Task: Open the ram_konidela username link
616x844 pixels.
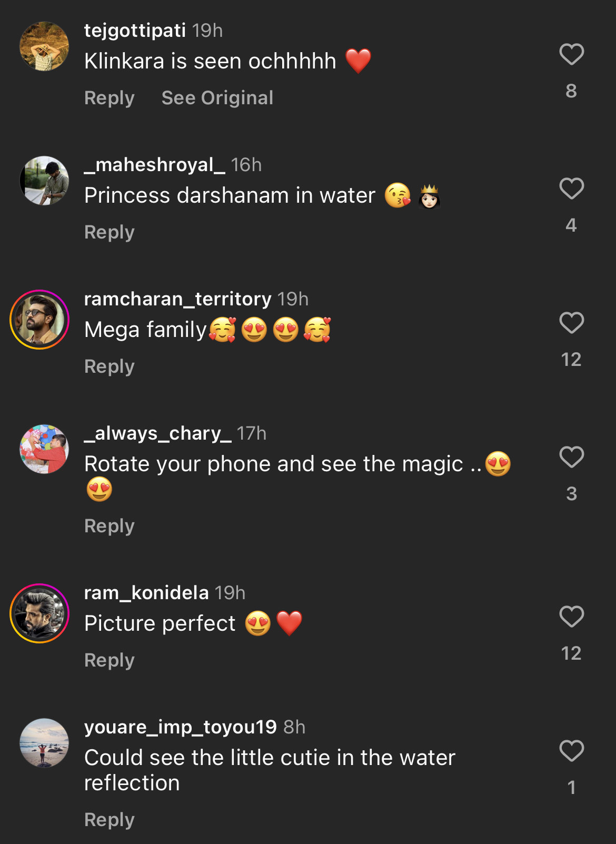Action: (146, 593)
